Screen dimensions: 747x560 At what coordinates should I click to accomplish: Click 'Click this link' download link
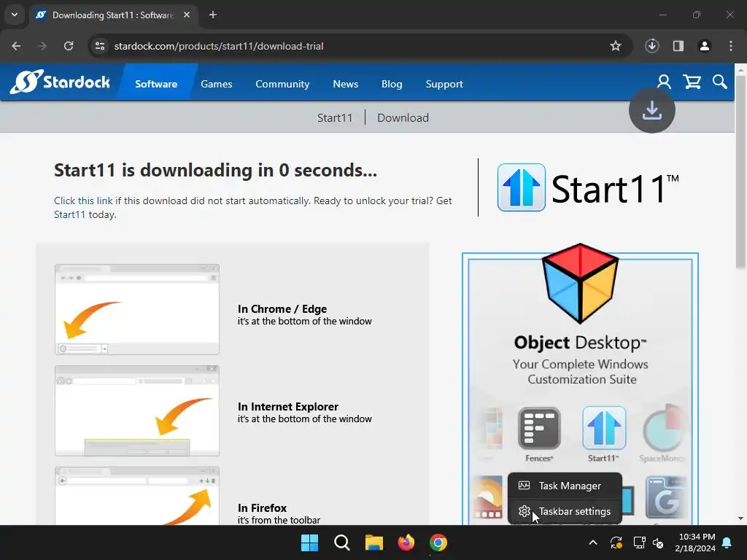[84, 201]
